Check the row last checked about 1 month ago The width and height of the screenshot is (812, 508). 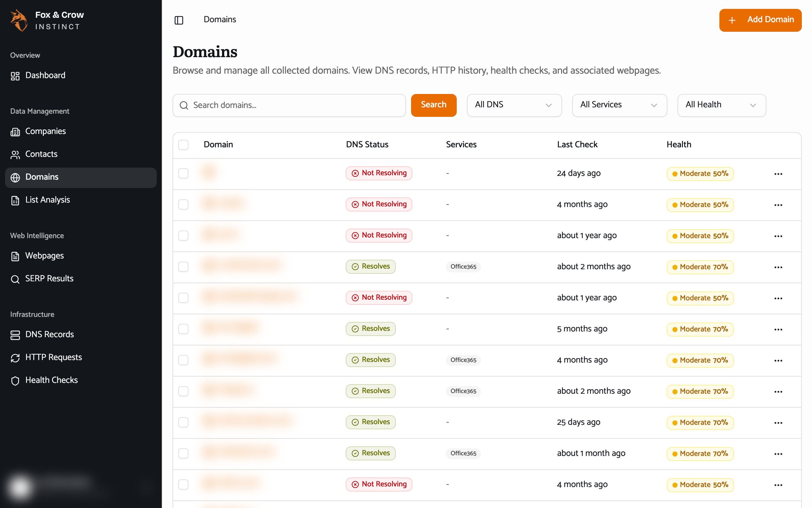point(183,453)
